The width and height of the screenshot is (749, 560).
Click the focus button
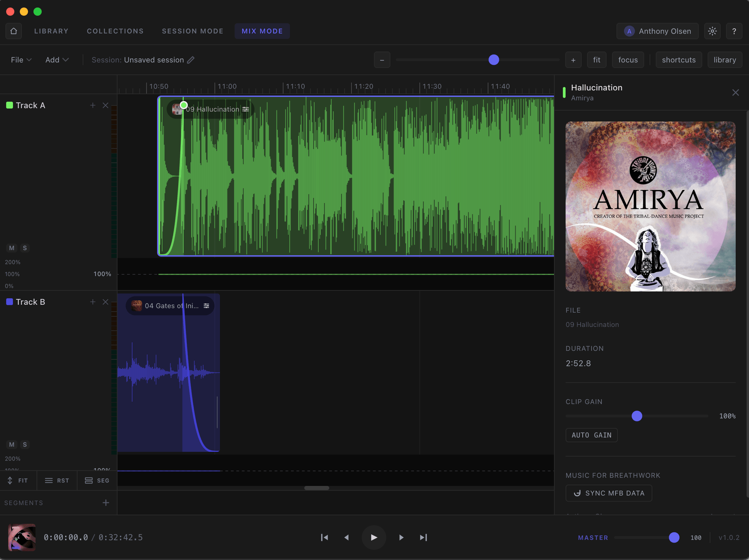tap(628, 60)
